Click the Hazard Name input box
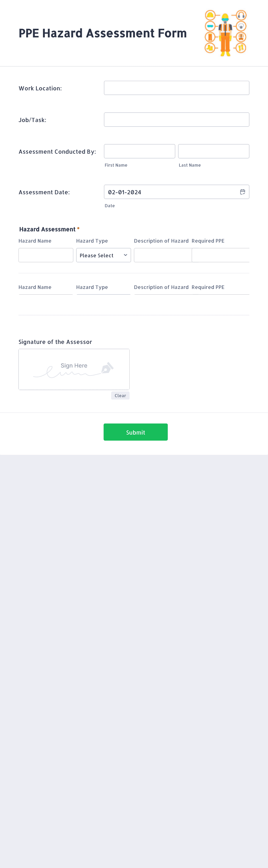This screenshot has height=868, width=268. (46, 255)
